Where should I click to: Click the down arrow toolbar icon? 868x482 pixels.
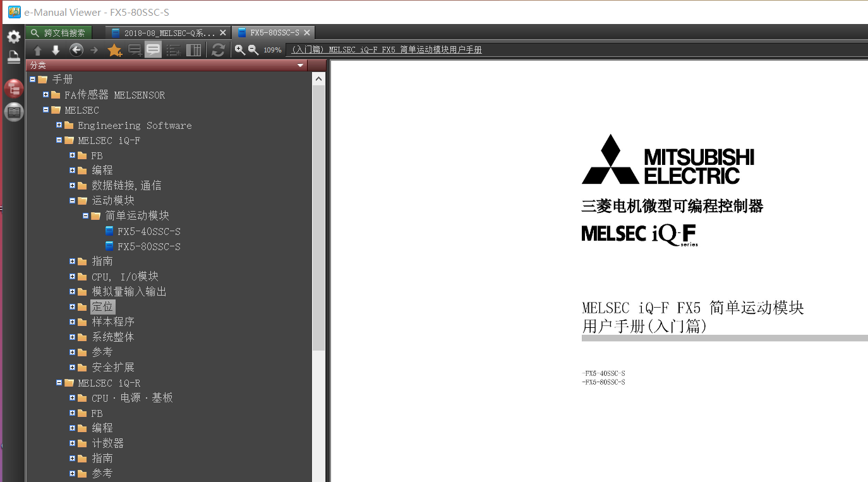pos(56,50)
